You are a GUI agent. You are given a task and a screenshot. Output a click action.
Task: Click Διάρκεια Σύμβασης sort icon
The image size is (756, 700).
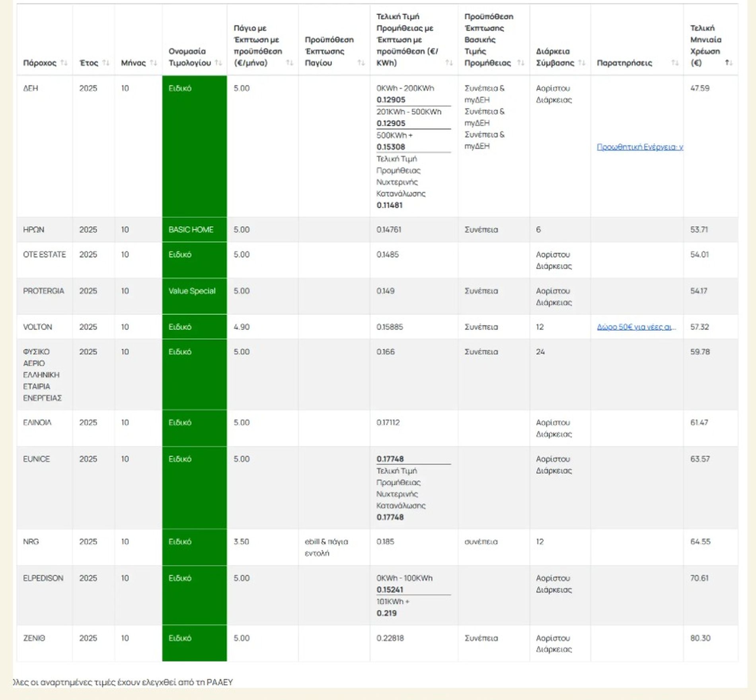point(581,63)
